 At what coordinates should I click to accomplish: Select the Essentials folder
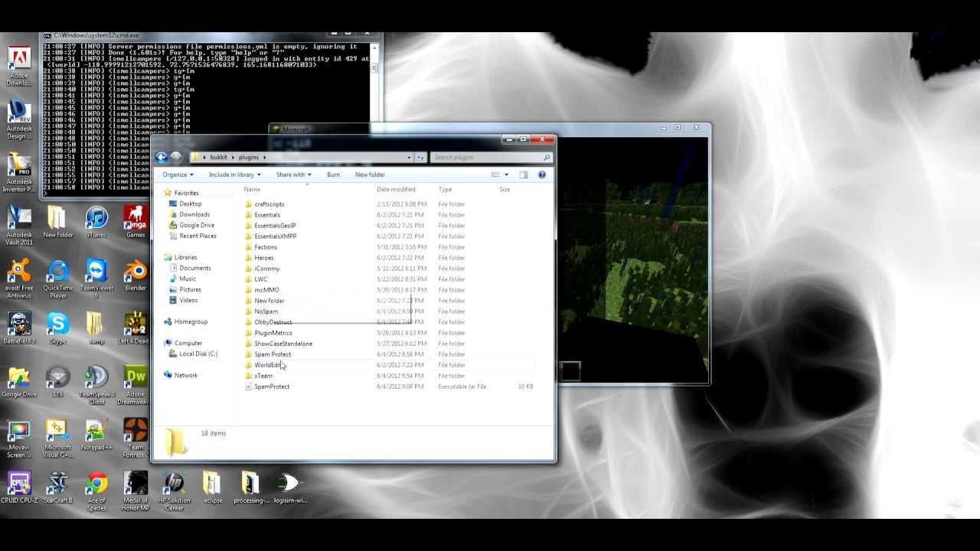(x=267, y=215)
